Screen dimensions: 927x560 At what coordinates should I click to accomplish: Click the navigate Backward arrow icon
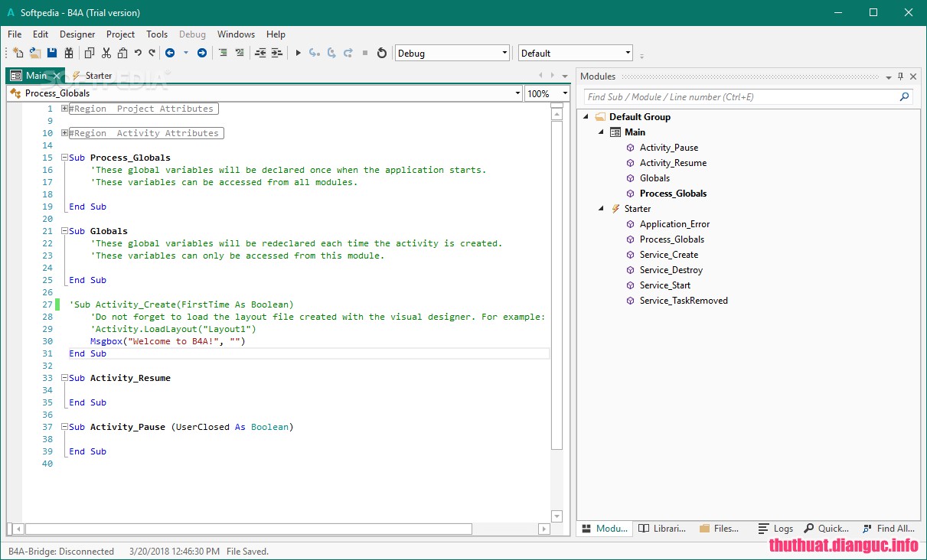point(169,53)
